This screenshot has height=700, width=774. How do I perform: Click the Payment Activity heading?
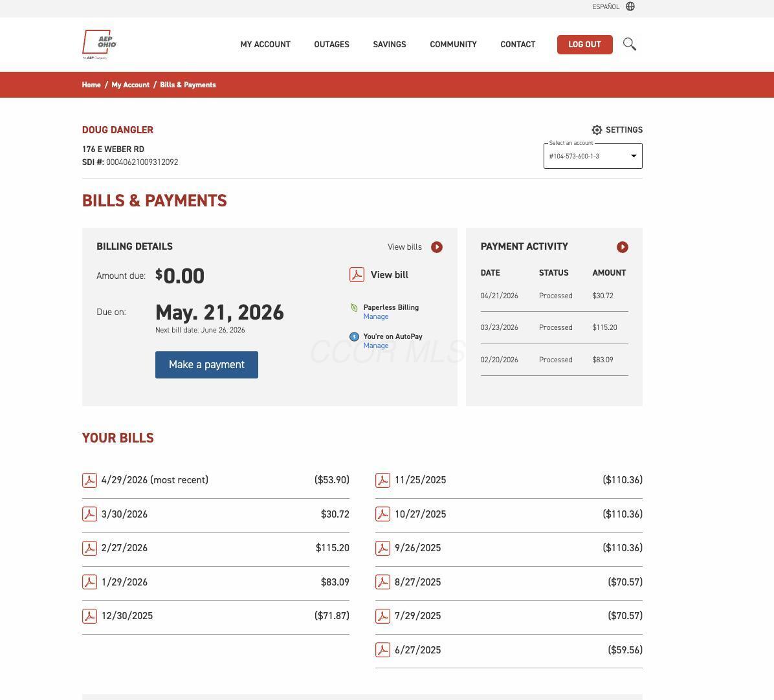coord(524,246)
